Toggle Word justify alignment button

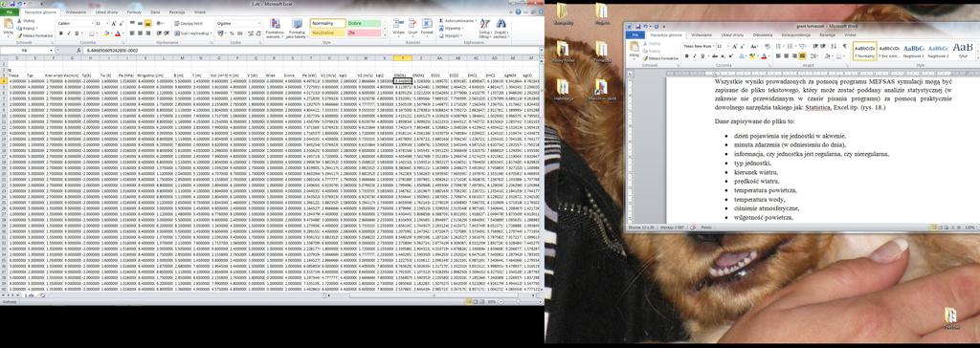pyautogui.click(x=802, y=55)
